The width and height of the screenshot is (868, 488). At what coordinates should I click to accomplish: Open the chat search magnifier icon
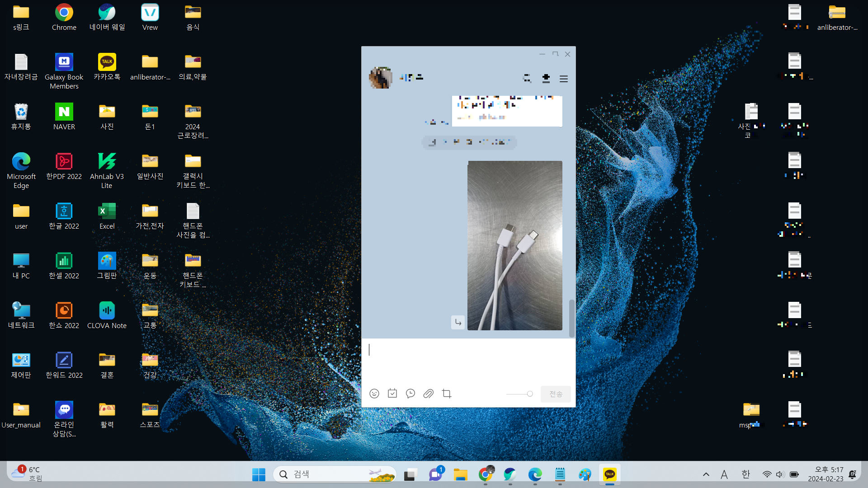527,79
